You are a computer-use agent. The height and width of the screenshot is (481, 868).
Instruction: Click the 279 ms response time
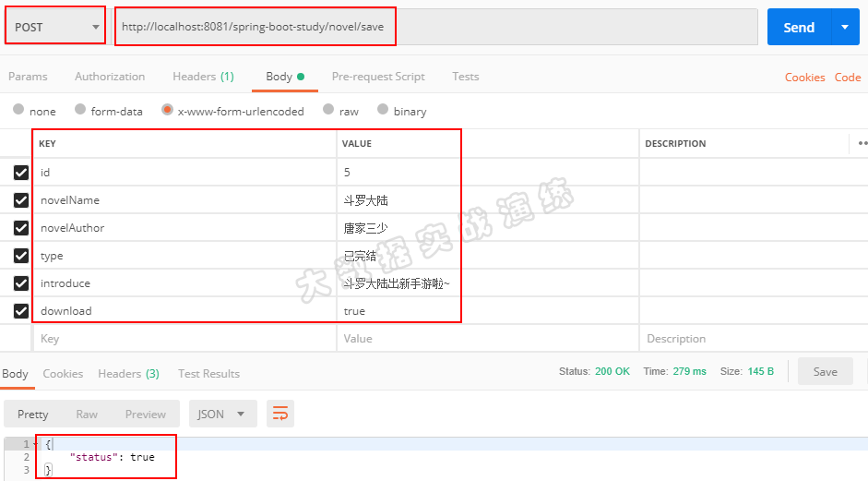690,371
